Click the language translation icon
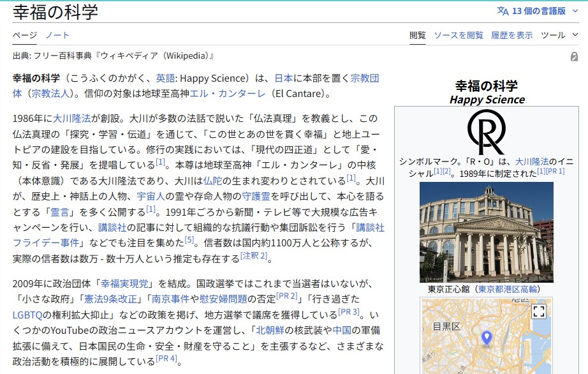The image size is (588, 374). point(503,11)
